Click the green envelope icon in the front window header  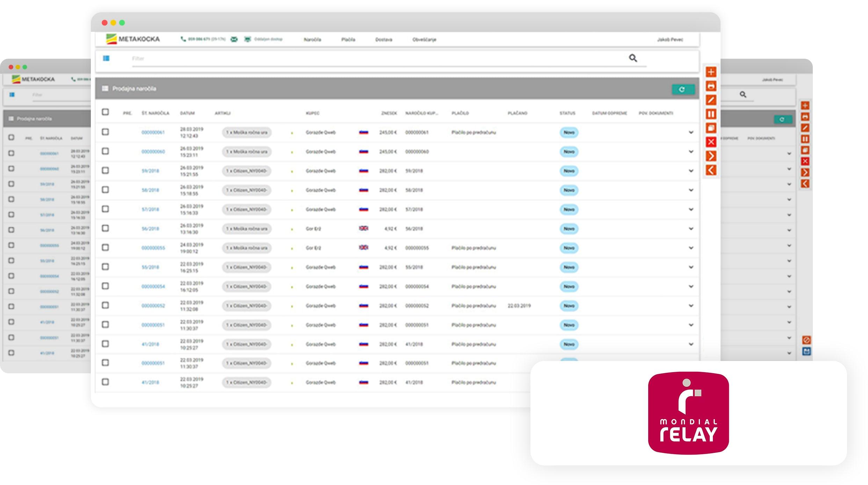click(234, 39)
